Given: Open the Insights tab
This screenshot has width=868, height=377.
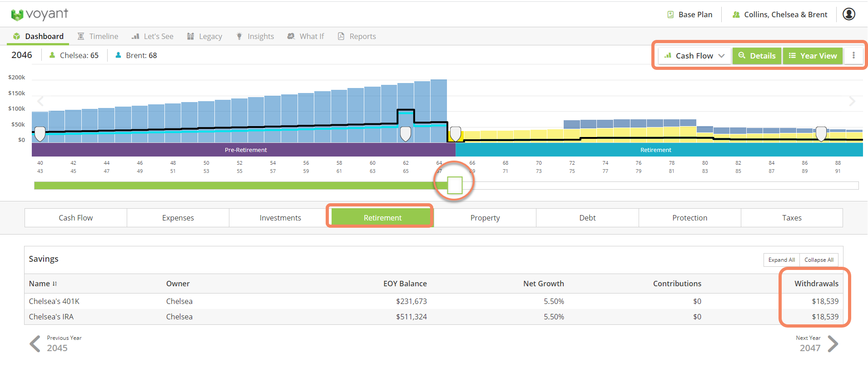Looking at the screenshot, I should [255, 36].
